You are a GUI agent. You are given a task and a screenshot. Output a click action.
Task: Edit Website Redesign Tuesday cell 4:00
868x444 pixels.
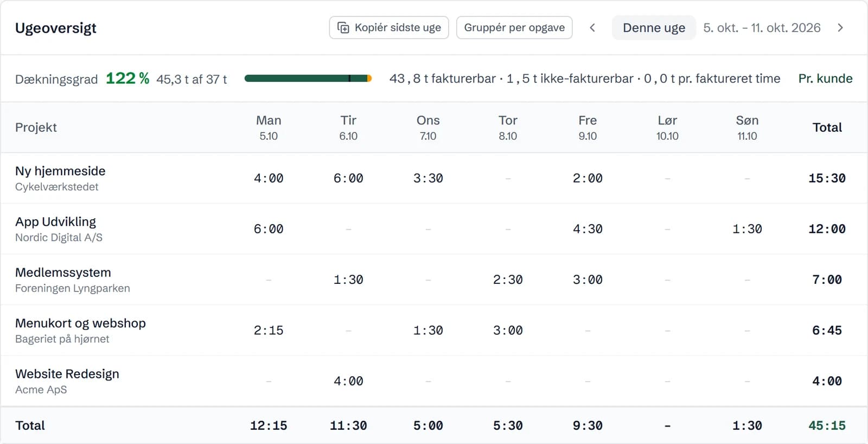(x=348, y=381)
